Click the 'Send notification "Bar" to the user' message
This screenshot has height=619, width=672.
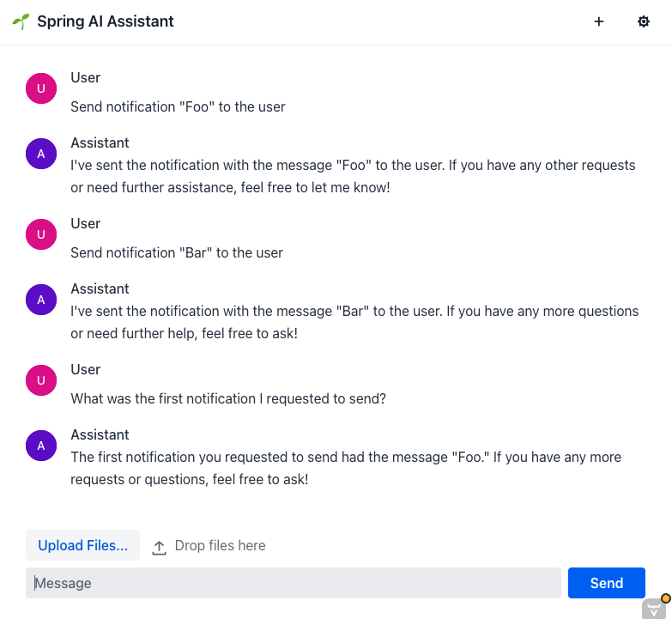coord(177,253)
